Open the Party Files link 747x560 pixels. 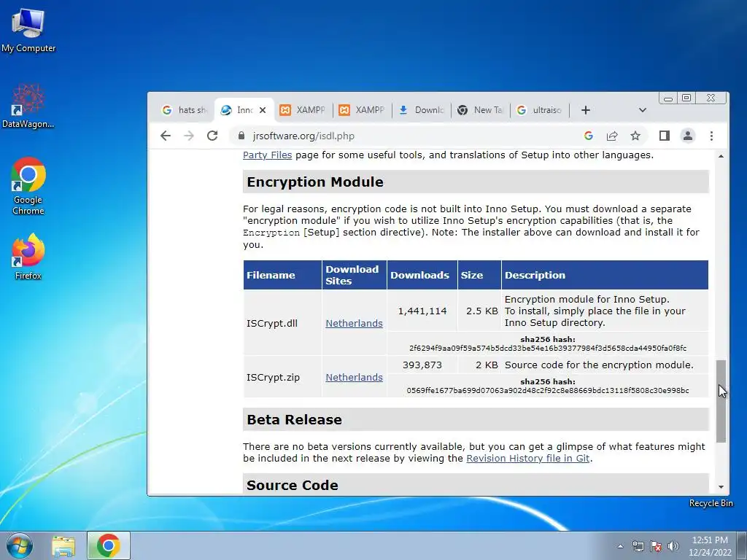point(267,155)
